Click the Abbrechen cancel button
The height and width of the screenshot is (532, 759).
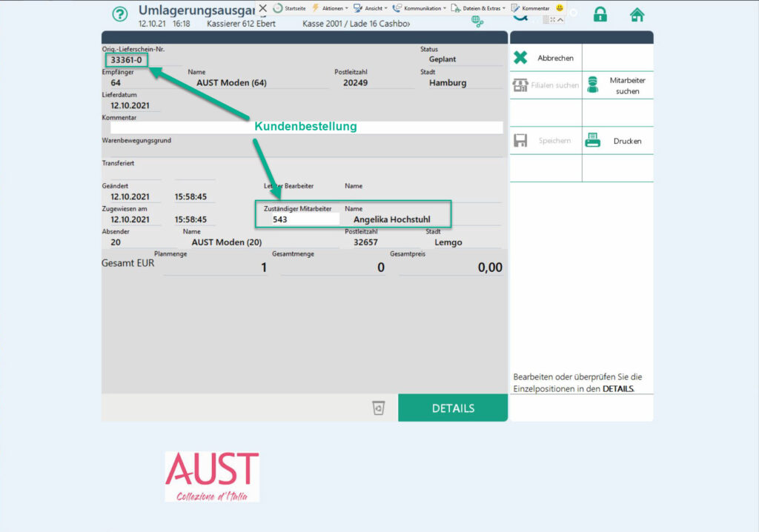tap(546, 58)
